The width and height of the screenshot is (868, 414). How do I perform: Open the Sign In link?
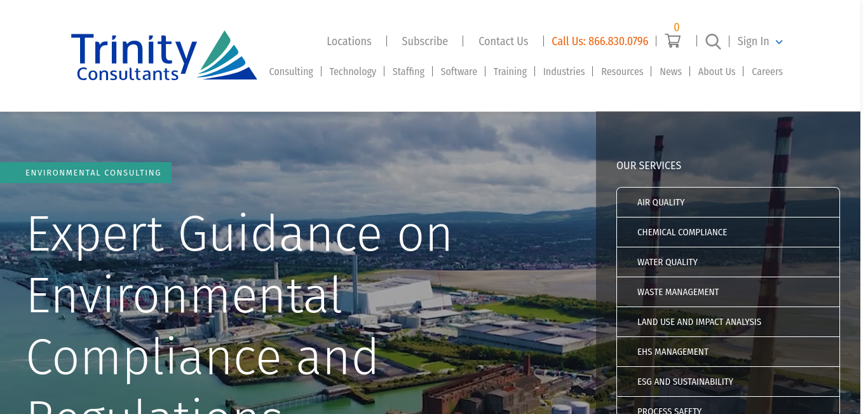pos(753,41)
